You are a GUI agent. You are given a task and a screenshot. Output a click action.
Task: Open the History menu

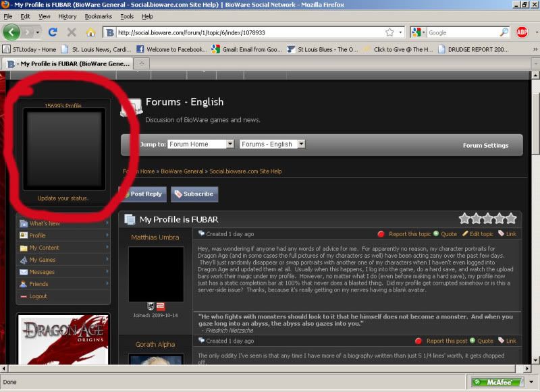click(x=67, y=16)
